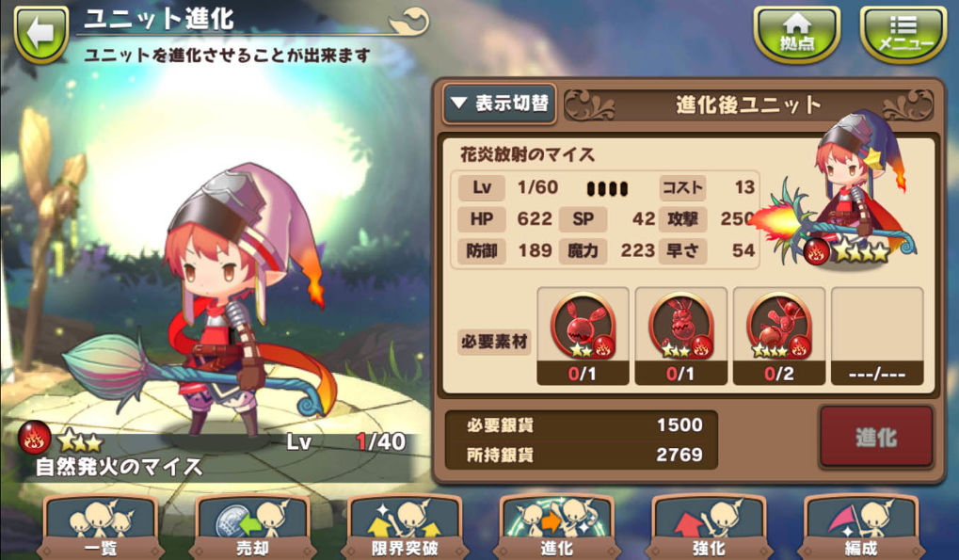
Task: Tap the Lv 1/40 level indicator
Action: pyautogui.click(x=346, y=441)
